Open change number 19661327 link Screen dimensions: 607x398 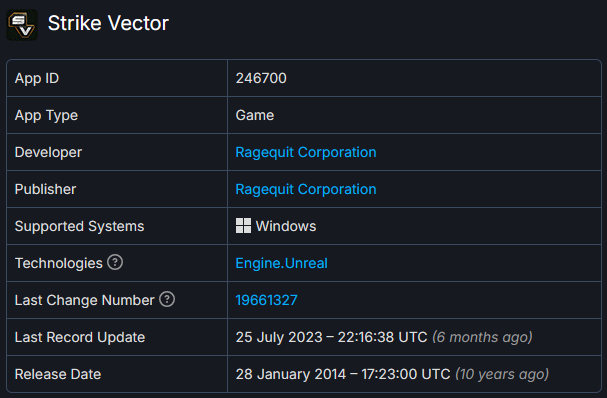[x=266, y=300]
